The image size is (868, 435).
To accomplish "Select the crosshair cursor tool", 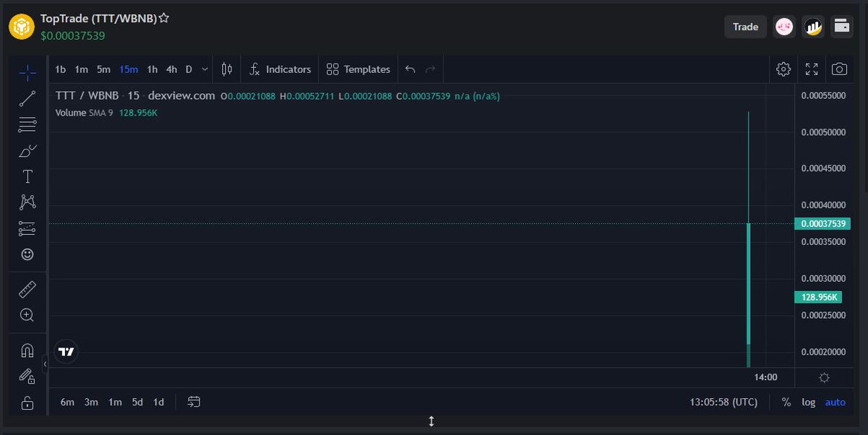I will [x=27, y=72].
